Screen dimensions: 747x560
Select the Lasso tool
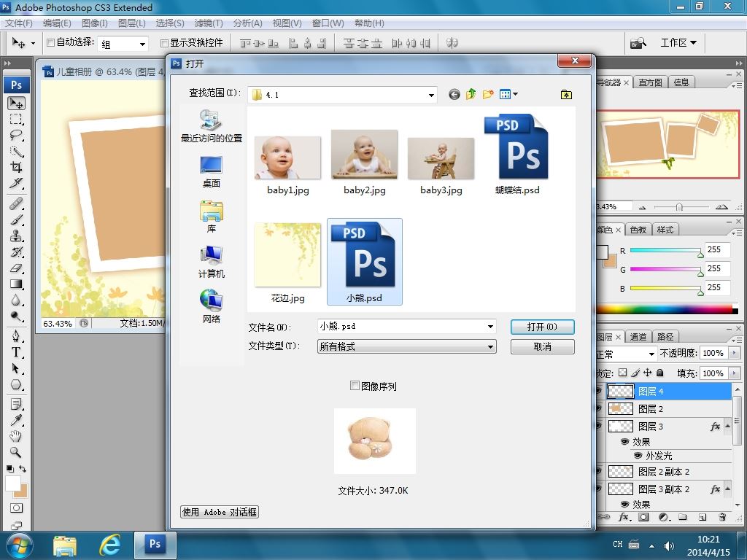point(16,135)
